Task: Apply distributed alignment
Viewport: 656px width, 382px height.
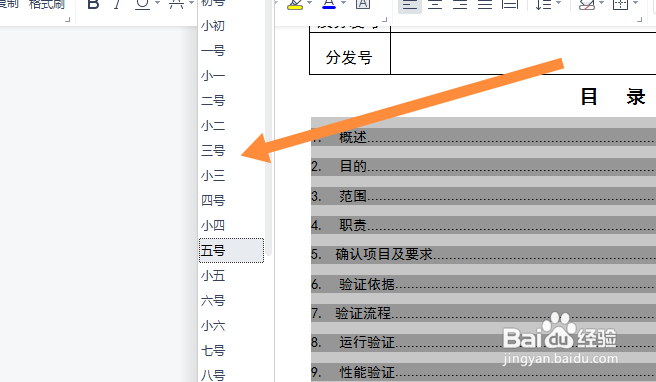Action: [x=510, y=4]
